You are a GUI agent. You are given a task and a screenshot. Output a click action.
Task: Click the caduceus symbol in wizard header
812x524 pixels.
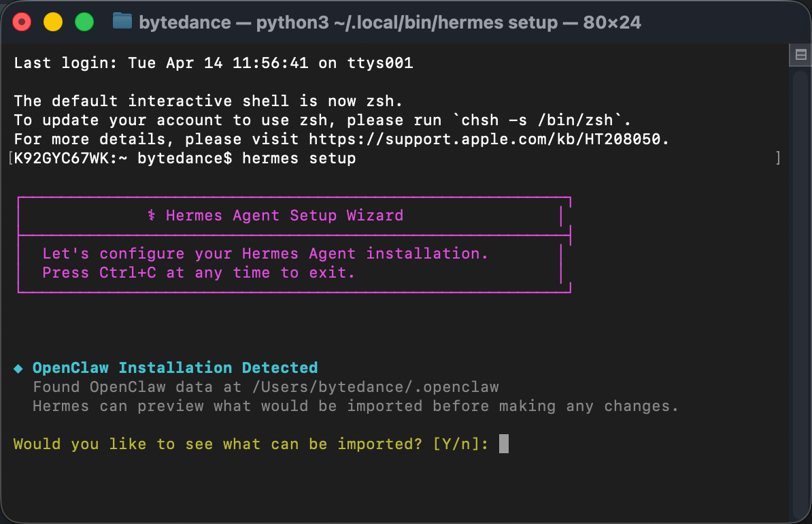pyautogui.click(x=152, y=216)
